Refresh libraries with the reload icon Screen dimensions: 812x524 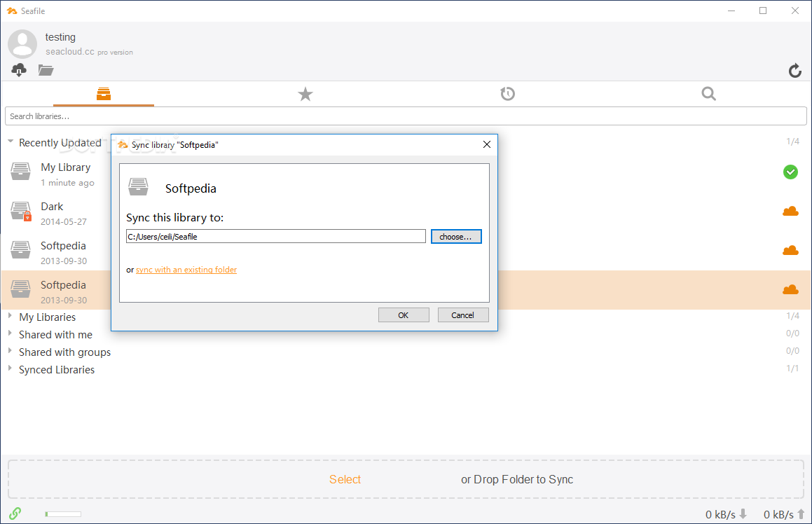(x=794, y=71)
